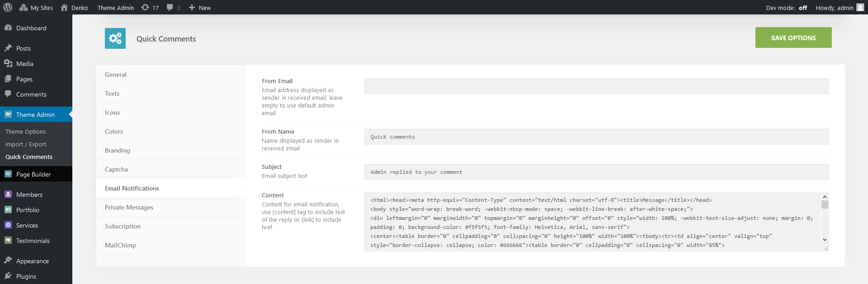Open the Captcha tab
The image size is (868, 284).
coord(171,169)
